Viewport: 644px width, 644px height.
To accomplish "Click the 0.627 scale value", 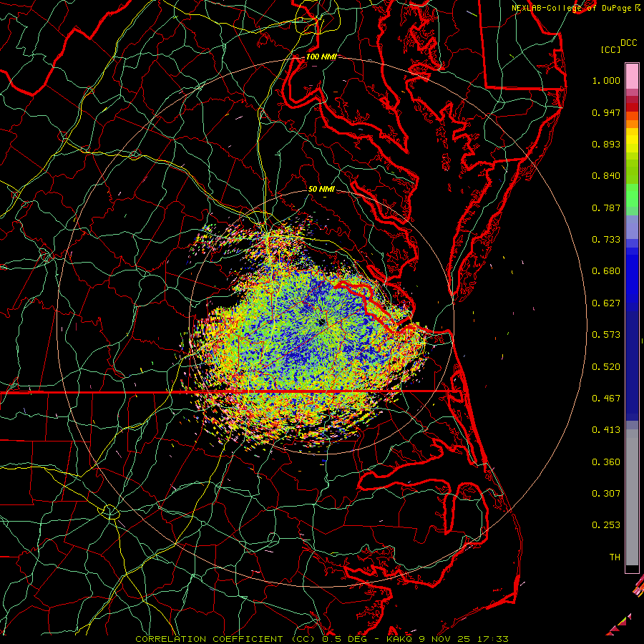I will [x=606, y=303].
